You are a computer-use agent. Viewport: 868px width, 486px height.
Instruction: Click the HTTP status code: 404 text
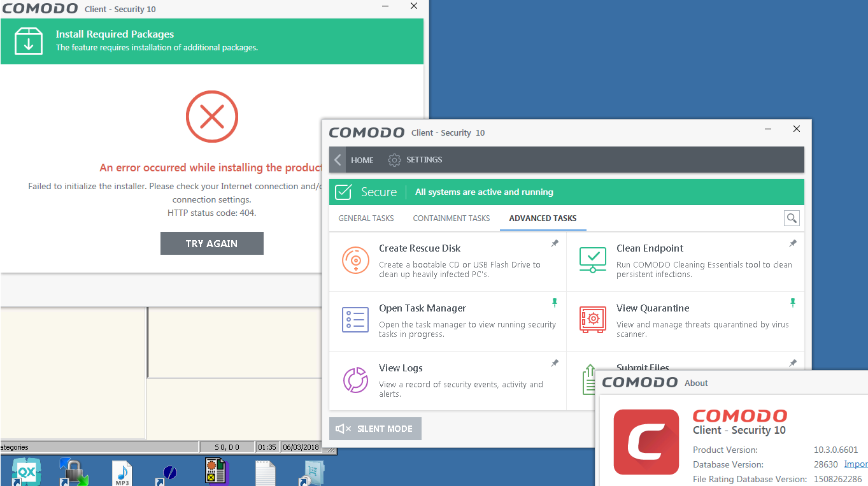pos(212,213)
